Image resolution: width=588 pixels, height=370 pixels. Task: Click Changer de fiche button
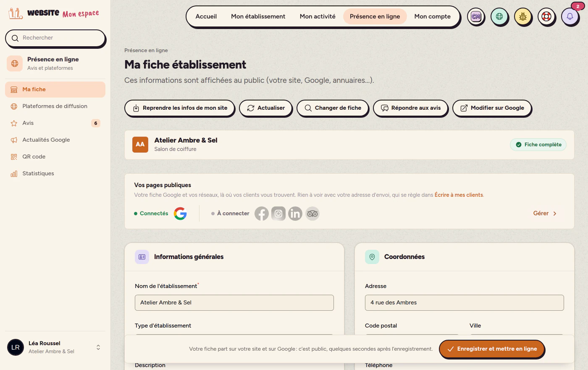click(x=333, y=108)
